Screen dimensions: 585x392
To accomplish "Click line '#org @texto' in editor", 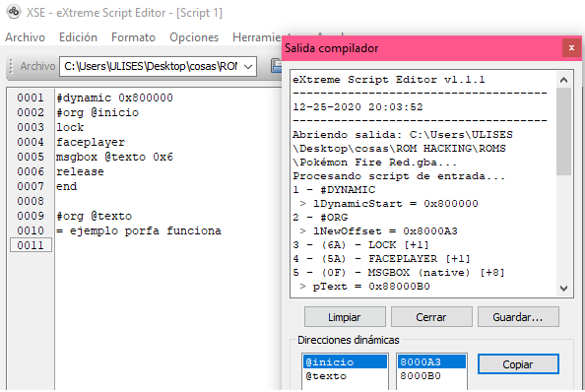I will point(94,216).
